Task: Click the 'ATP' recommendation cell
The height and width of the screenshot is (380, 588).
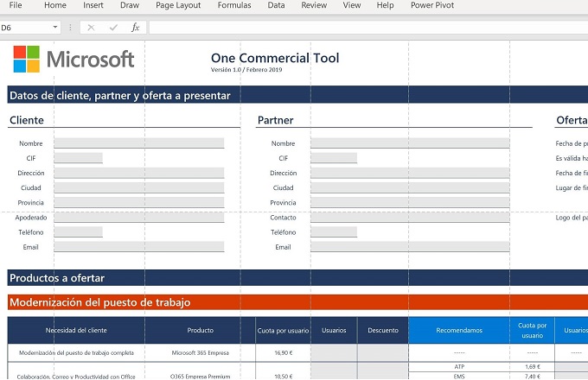Action: point(459,366)
